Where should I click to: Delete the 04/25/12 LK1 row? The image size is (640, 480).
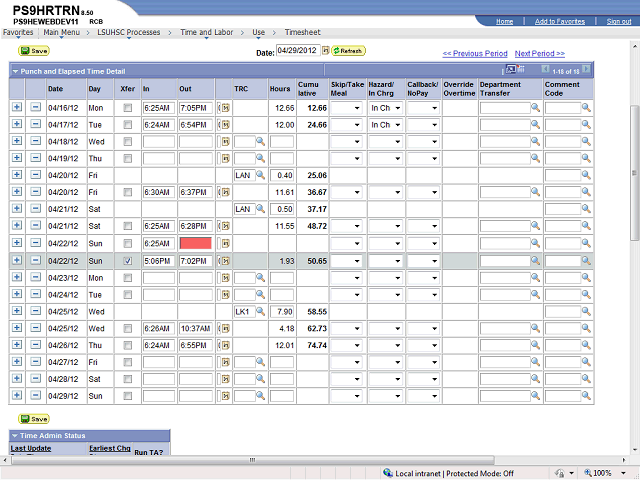pyautogui.click(x=36, y=311)
